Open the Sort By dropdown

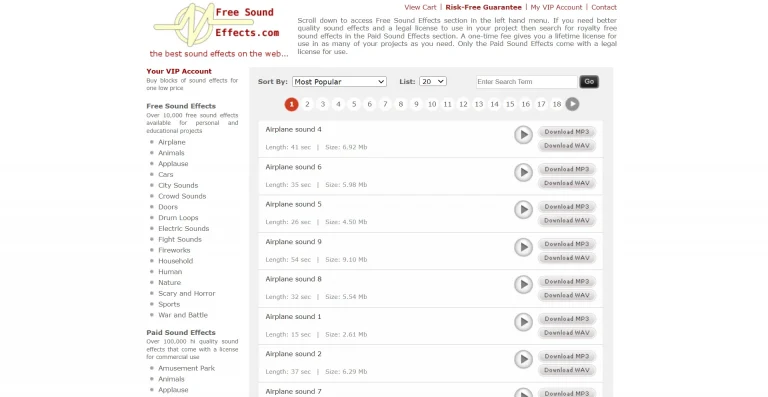coord(339,82)
